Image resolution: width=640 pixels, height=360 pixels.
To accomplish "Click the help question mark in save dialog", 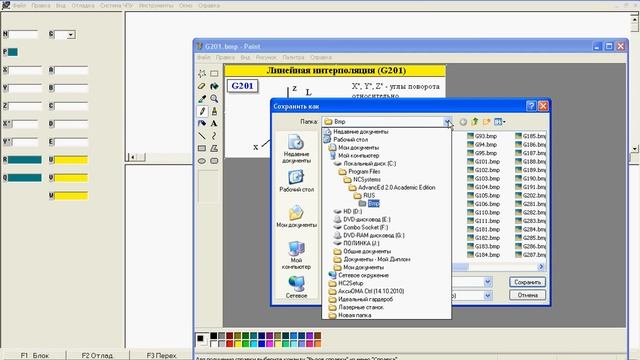I will tap(531, 106).
